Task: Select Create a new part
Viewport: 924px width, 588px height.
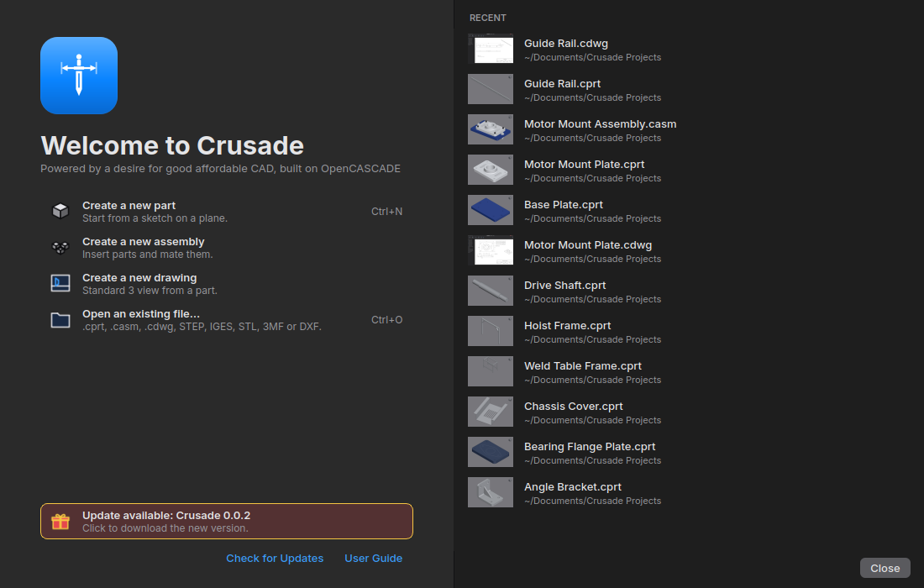Action: click(227, 212)
